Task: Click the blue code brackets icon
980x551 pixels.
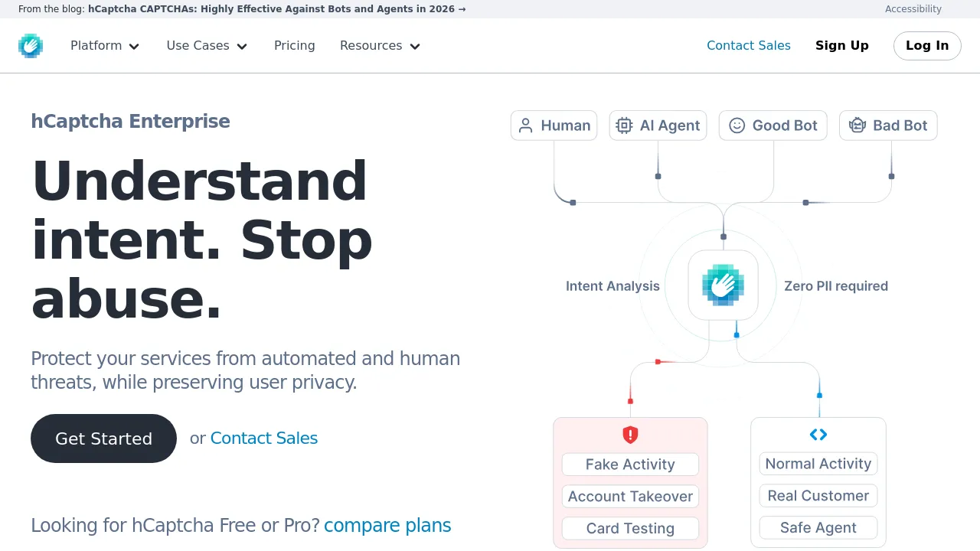Action: pos(818,435)
